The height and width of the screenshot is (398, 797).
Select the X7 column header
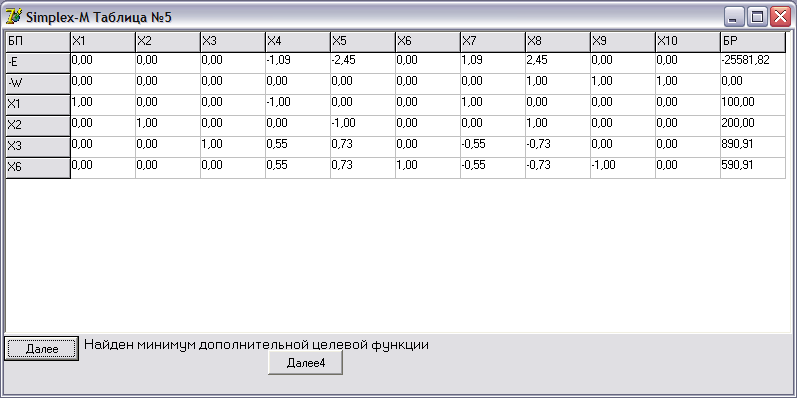click(x=493, y=42)
